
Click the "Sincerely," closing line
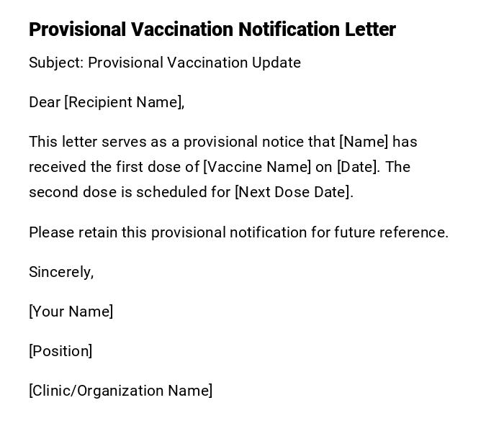(x=61, y=272)
